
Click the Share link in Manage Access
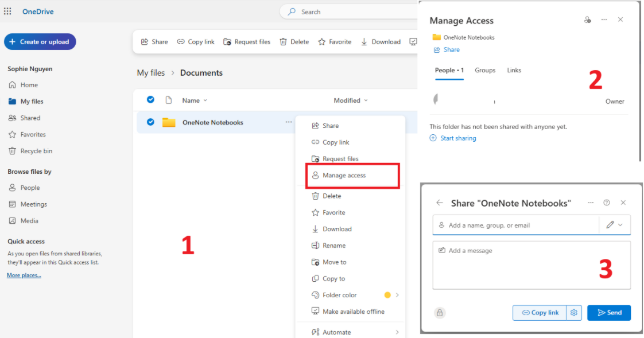click(x=447, y=50)
